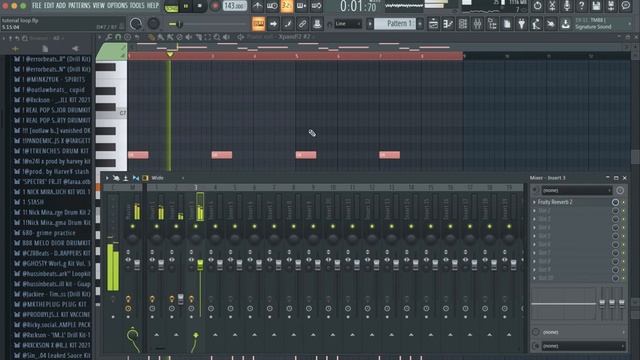Open the HELP menu
The height and width of the screenshot is (360, 640).
pyautogui.click(x=153, y=5)
